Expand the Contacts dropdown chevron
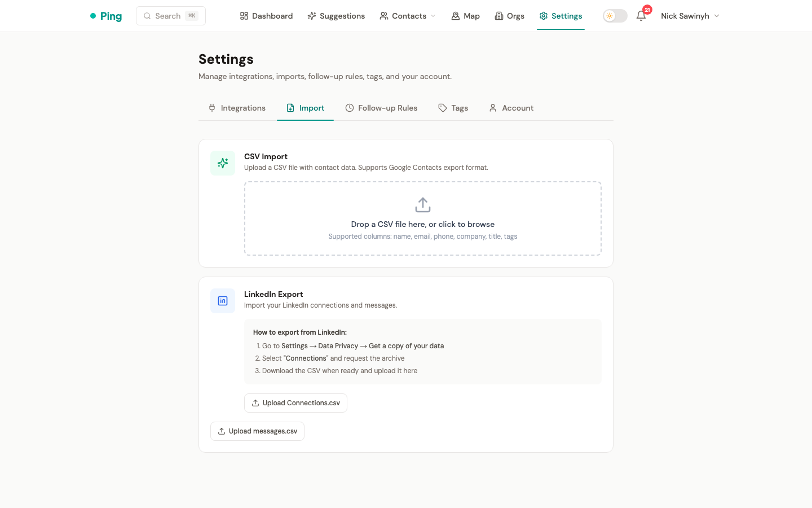The width and height of the screenshot is (812, 508). click(x=433, y=16)
